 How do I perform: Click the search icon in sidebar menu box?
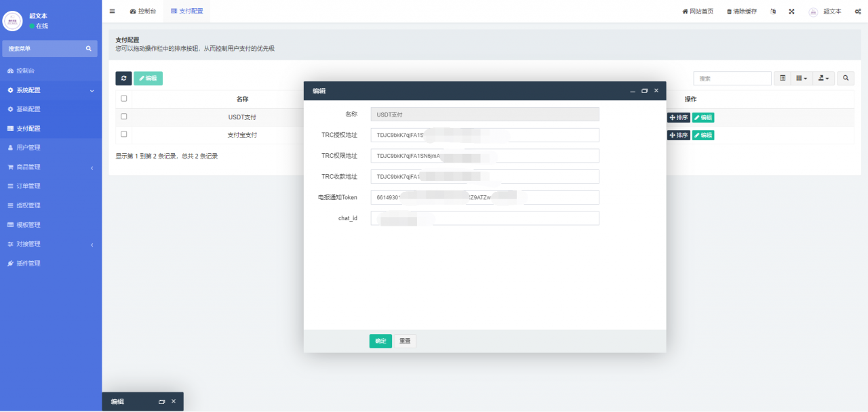pyautogui.click(x=88, y=49)
